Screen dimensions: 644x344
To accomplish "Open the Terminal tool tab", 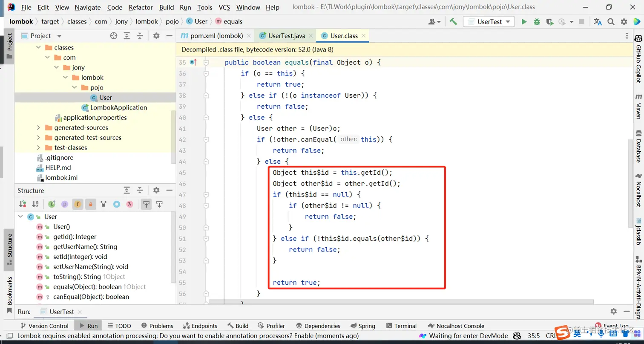I will 400,326.
